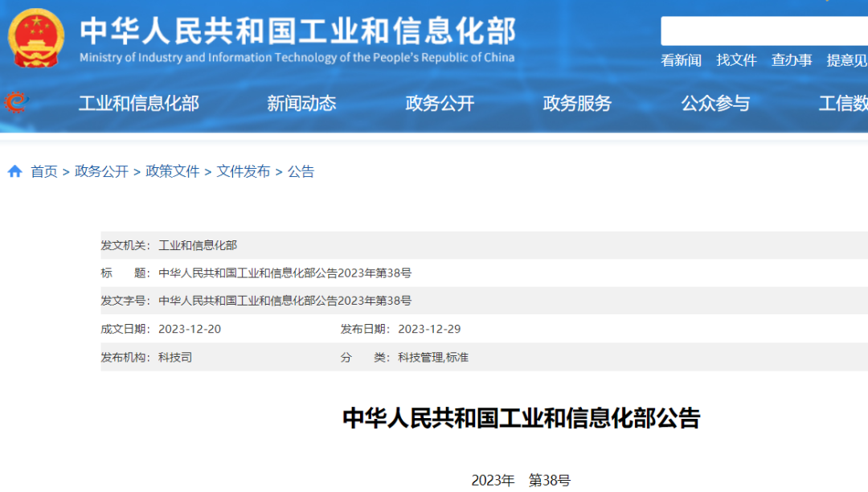Viewport: 868px width, 492px height.
Task: Choose the 查办事 search option
Action: pos(792,60)
